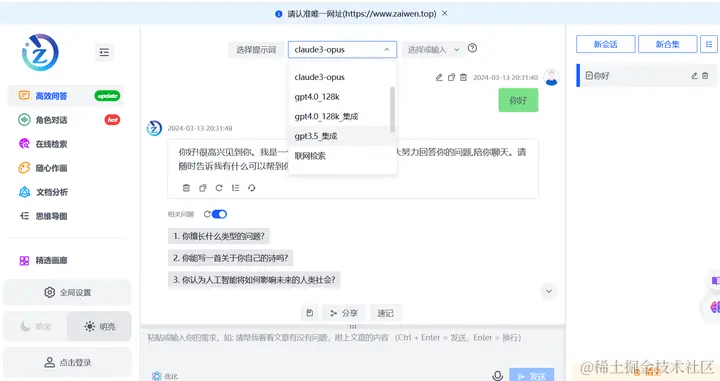
Task: Click the 点击登录 login button
Action: tap(67, 362)
